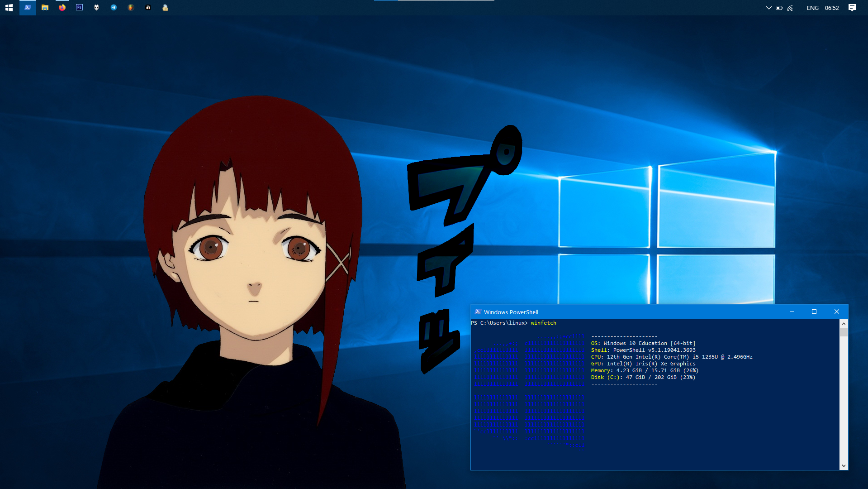Click the GPU Iris Xe Graphics line

643,364
